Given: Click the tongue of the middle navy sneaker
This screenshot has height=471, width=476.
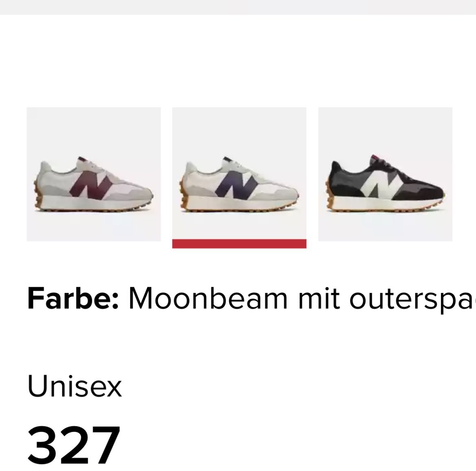Looking at the screenshot, I should [x=229, y=161].
